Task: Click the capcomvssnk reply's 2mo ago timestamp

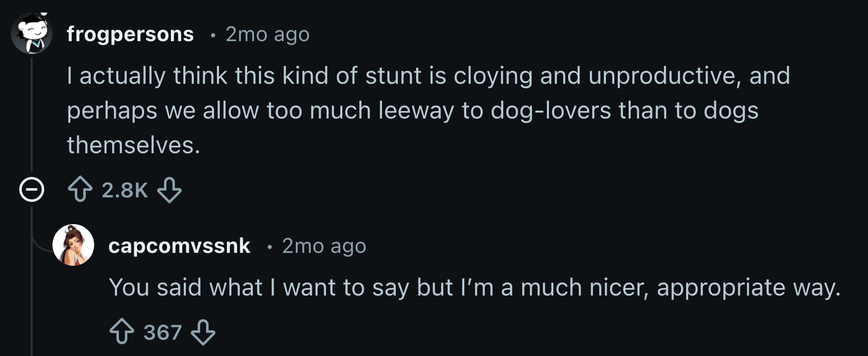Action: click(x=324, y=246)
